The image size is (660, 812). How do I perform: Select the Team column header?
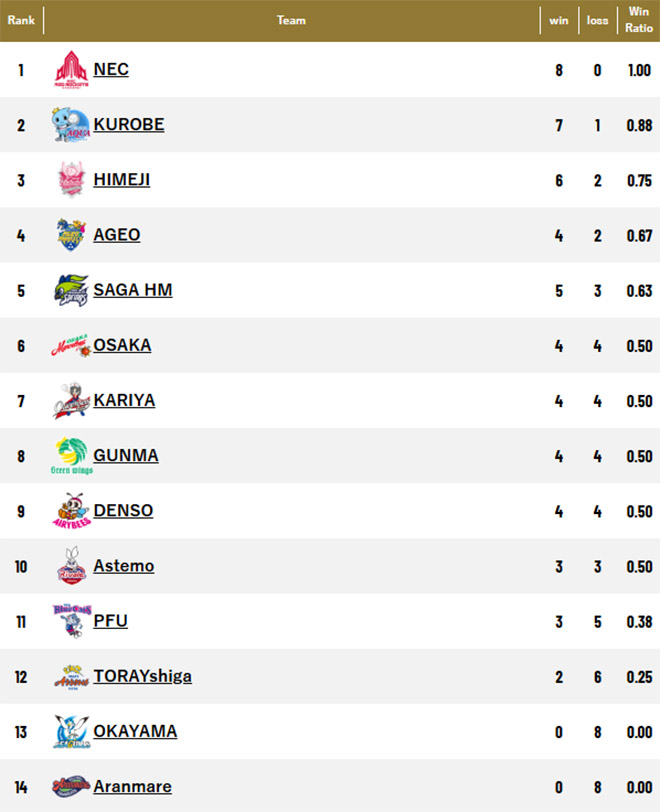click(x=291, y=20)
